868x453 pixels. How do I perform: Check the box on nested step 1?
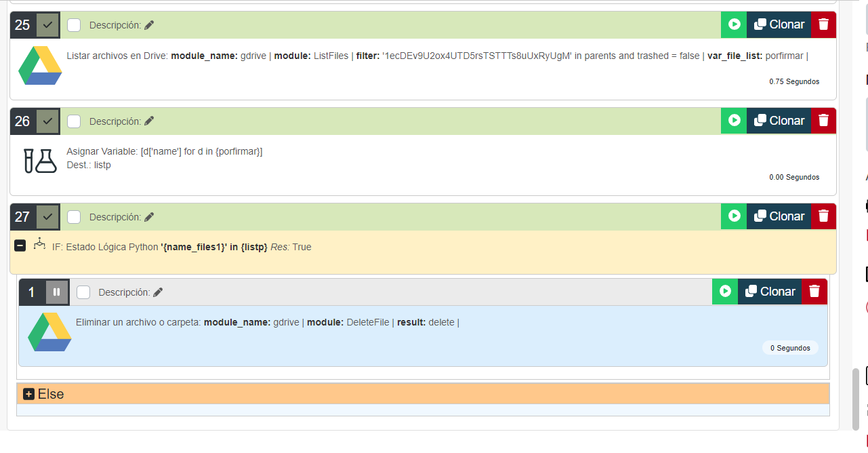[83, 292]
